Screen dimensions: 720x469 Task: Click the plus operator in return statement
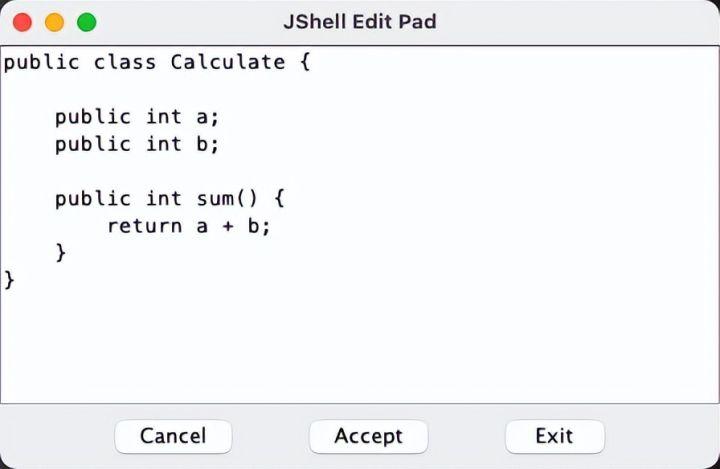click(227, 226)
